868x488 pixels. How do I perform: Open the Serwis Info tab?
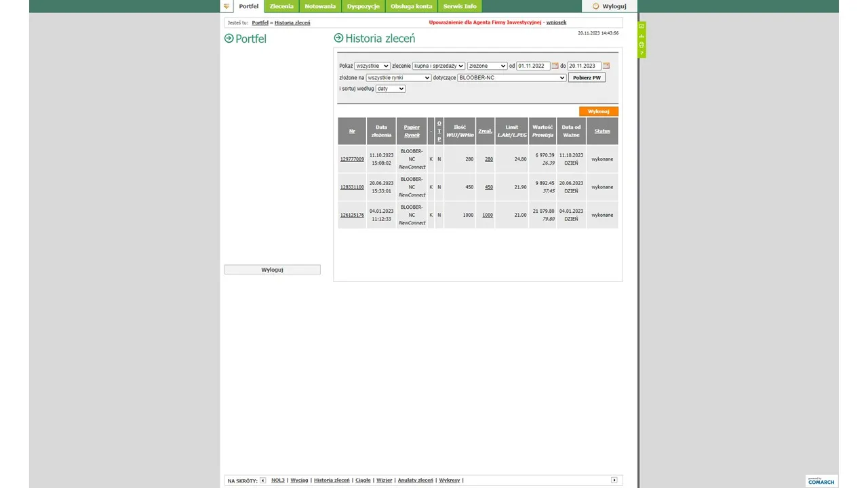pos(460,6)
